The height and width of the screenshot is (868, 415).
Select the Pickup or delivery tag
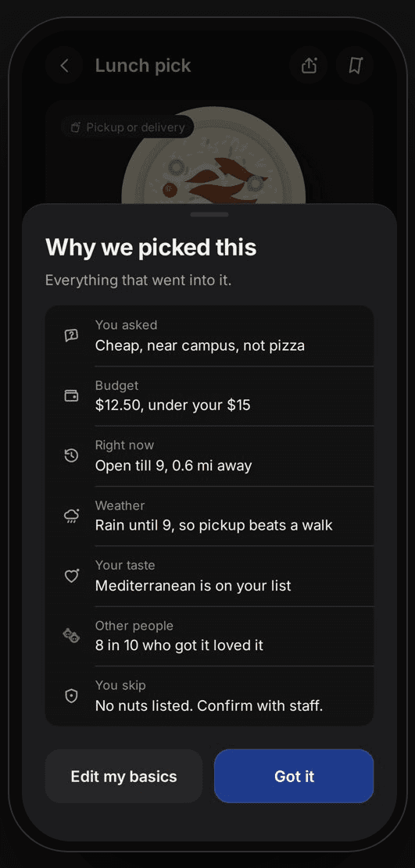click(x=128, y=127)
